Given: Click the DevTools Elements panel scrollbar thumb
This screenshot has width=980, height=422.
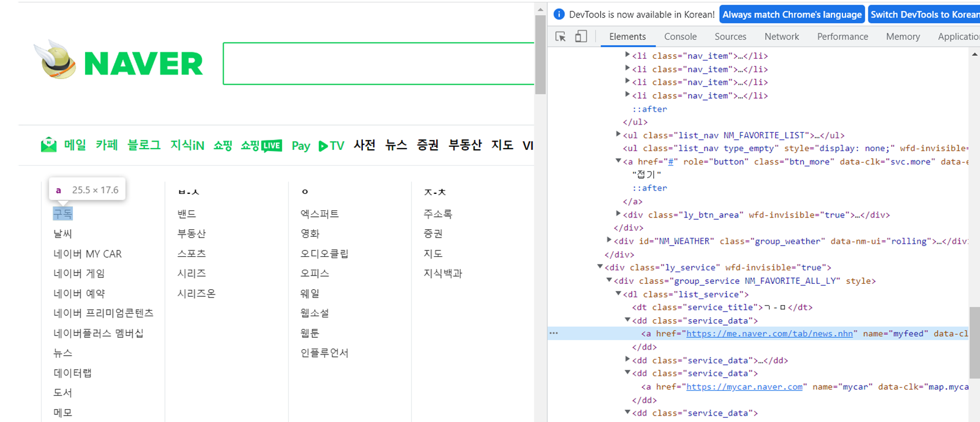Looking at the screenshot, I should pos(975,343).
